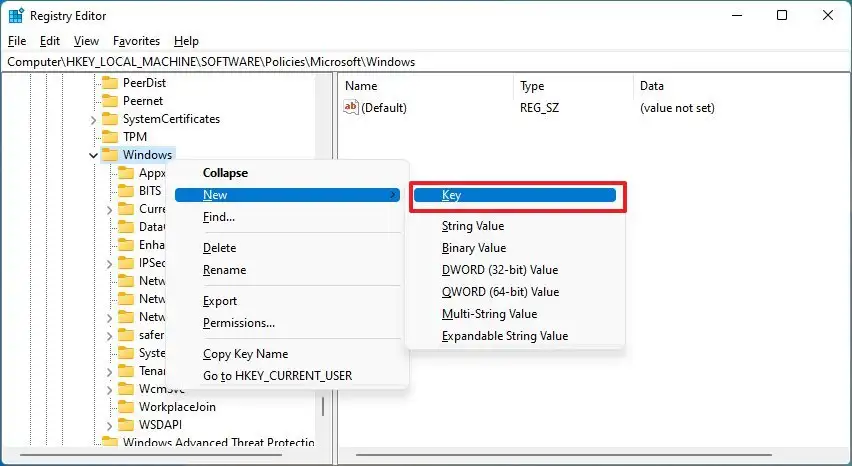The width and height of the screenshot is (852, 466).
Task: Click the TPM folder icon
Action: 110,137
